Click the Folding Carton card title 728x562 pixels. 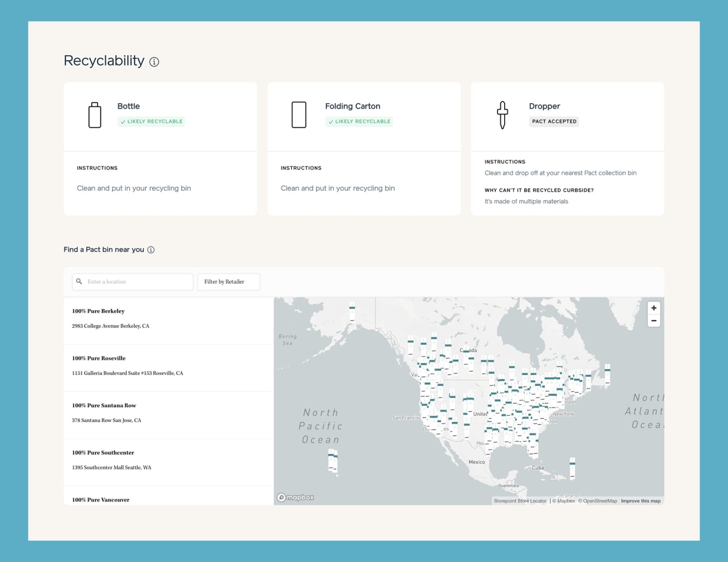352,106
